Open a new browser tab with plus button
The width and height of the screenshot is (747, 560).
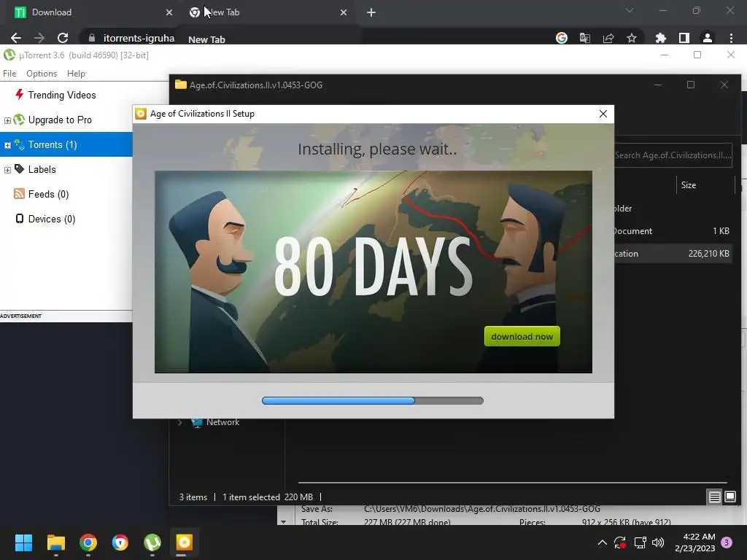371,12
